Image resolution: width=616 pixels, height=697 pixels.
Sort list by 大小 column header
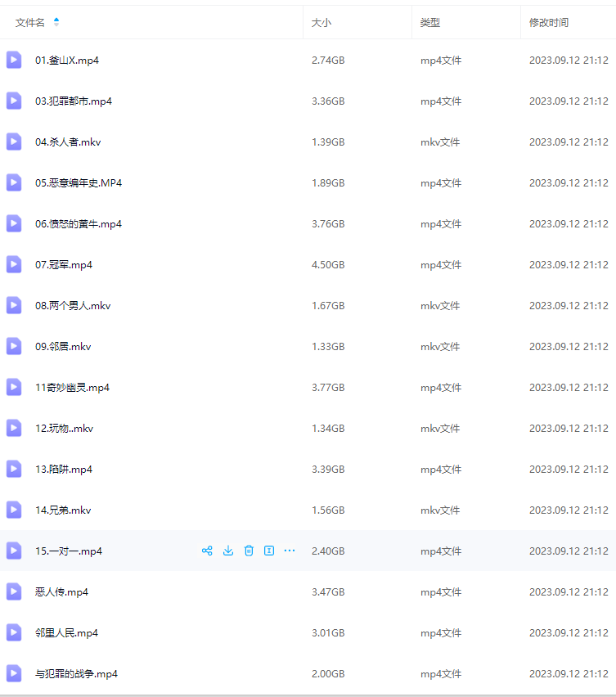pyautogui.click(x=321, y=23)
